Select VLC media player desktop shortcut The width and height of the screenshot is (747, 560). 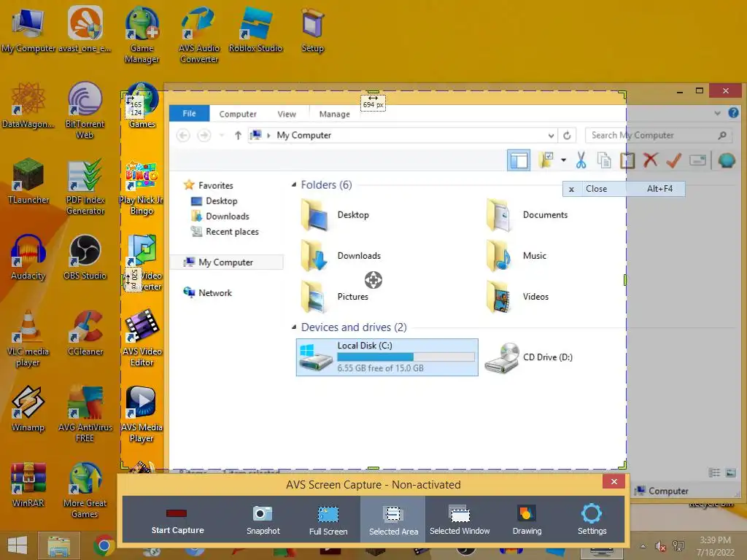[x=28, y=338]
